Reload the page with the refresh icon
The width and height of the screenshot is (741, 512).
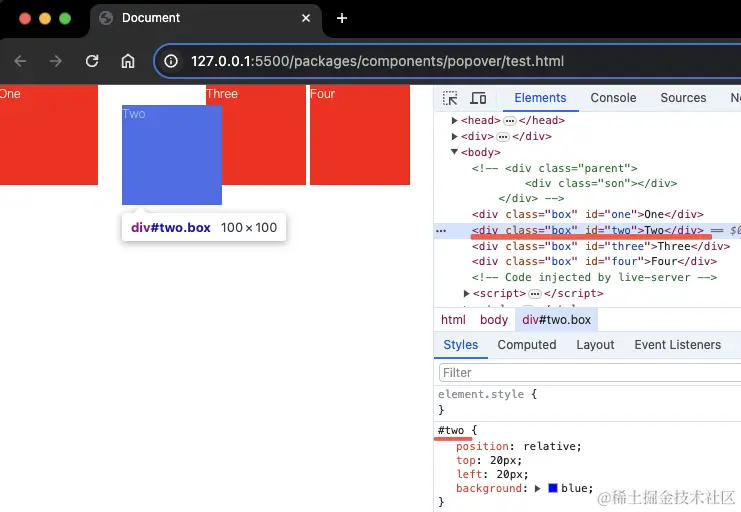click(92, 61)
